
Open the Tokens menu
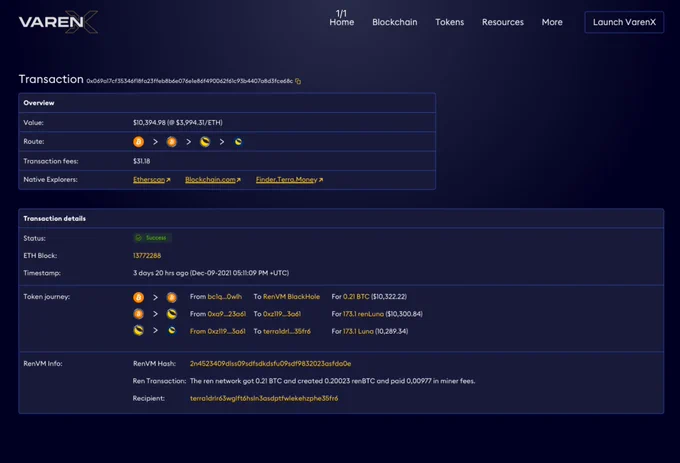(x=450, y=22)
